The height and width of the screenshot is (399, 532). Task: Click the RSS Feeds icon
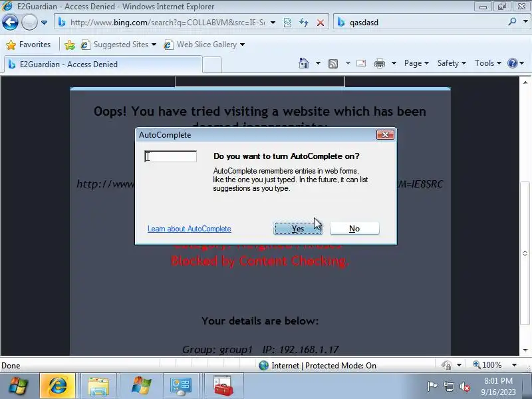pyautogui.click(x=333, y=63)
